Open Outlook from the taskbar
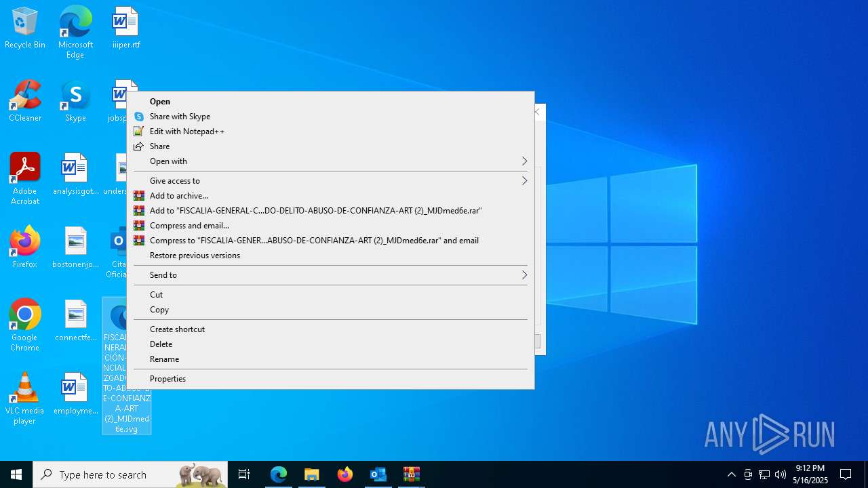Viewport: 868px width, 488px height. coord(378,474)
